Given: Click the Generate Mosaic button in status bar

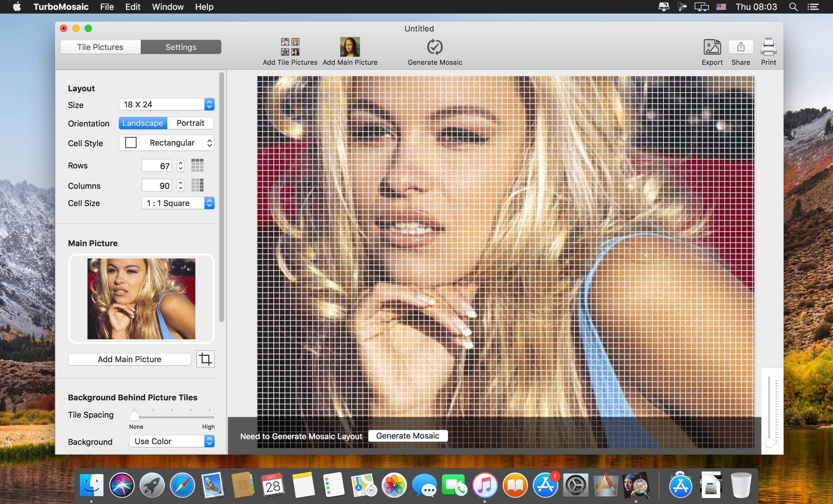Looking at the screenshot, I should [408, 436].
